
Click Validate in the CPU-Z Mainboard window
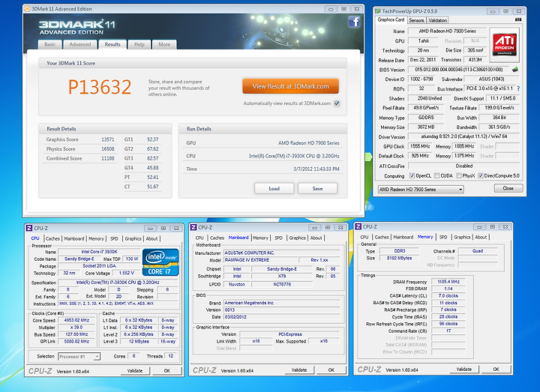point(299,370)
